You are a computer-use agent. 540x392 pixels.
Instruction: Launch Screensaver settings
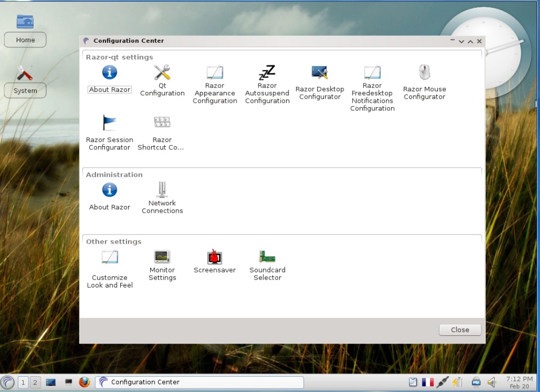tap(214, 262)
